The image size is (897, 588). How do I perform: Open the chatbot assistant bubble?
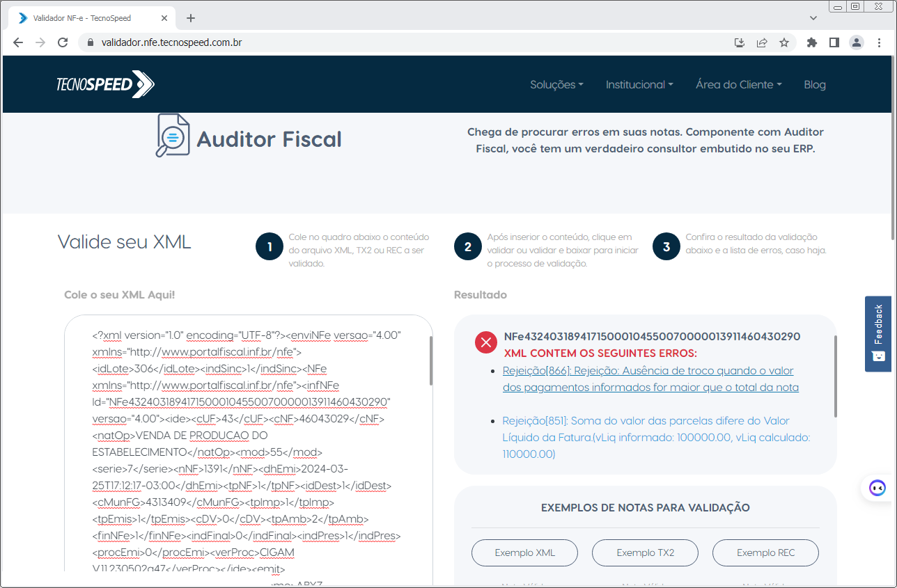click(x=877, y=488)
